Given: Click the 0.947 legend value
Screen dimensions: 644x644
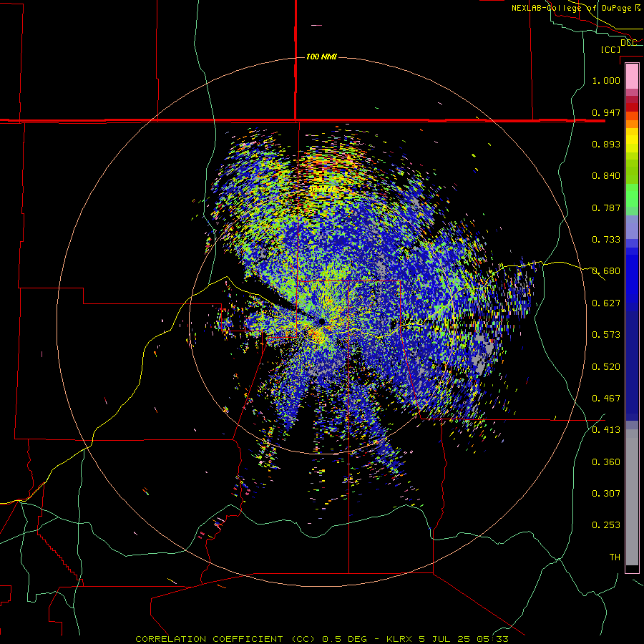Looking at the screenshot, I should (x=606, y=112).
